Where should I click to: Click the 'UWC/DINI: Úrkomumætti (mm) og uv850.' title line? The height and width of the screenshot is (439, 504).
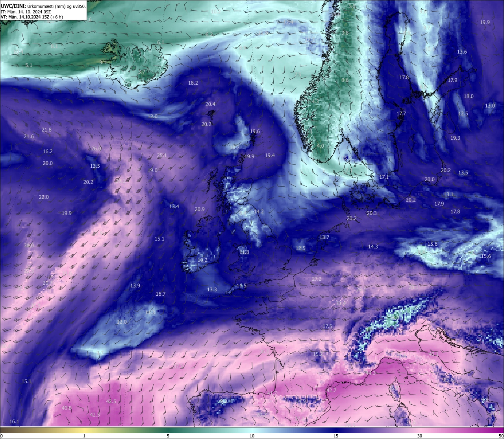coord(43,6)
